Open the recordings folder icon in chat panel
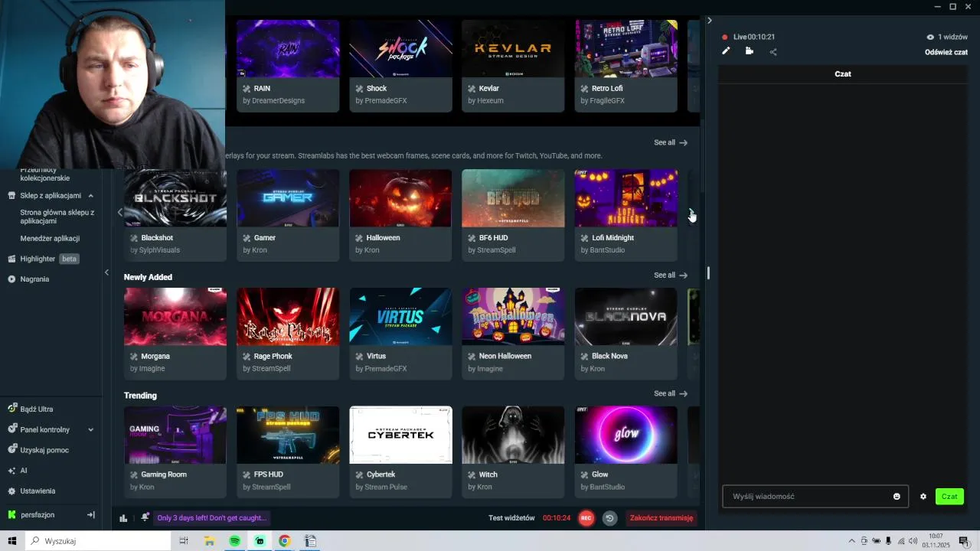This screenshot has height=551, width=980. tap(749, 51)
